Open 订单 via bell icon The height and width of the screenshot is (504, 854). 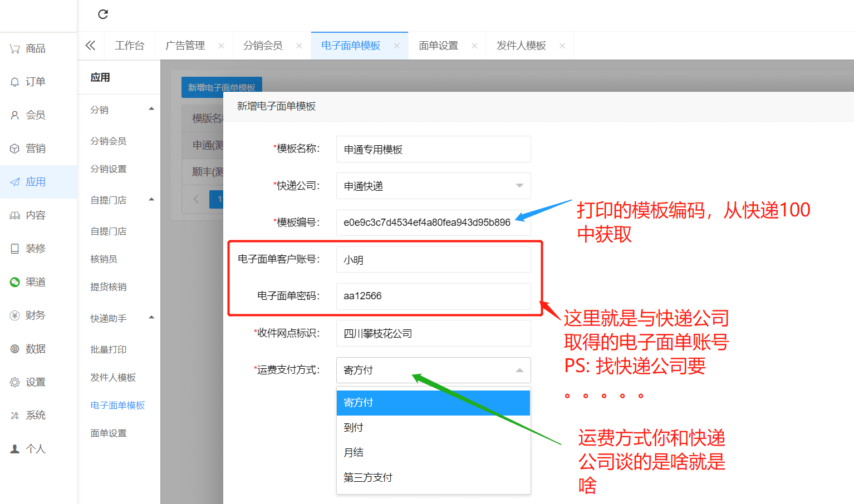(x=15, y=82)
